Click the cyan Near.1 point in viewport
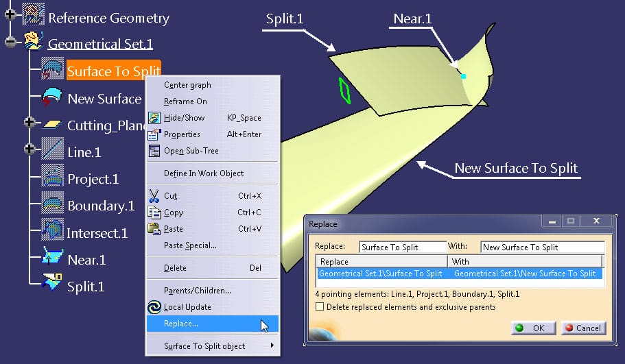The height and width of the screenshot is (364, 625). pyautogui.click(x=463, y=76)
